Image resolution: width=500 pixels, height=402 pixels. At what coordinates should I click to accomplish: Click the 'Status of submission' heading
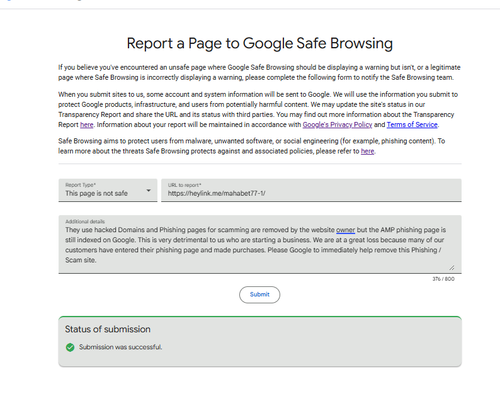108,329
